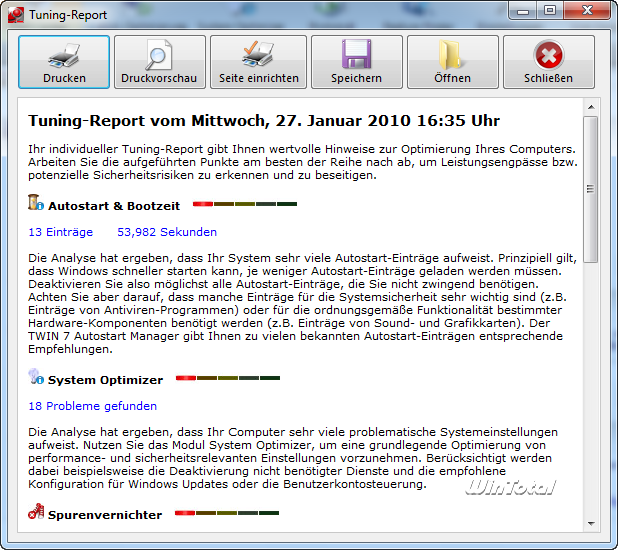This screenshot has width=618, height=550.
Task: Click the System Optimizer lightbulb icon
Action: click(x=36, y=377)
